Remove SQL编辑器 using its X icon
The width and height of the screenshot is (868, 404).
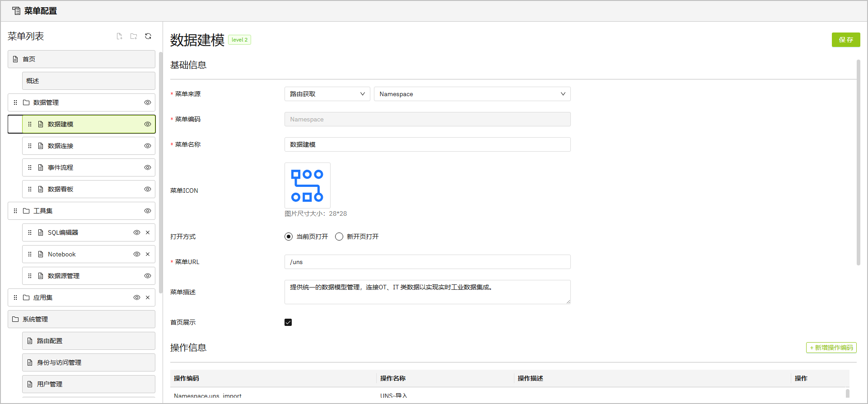(148, 232)
